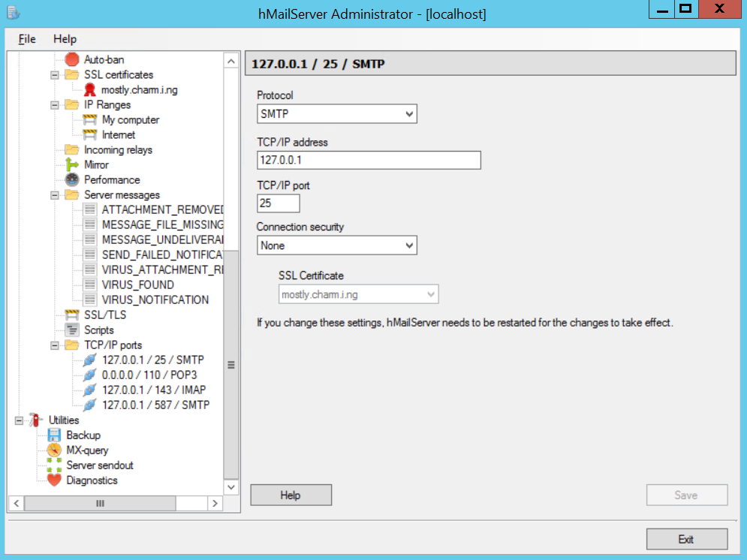Click hMailServer application icon in title bar
Viewport: 747px width, 560px height.
pos(14,13)
